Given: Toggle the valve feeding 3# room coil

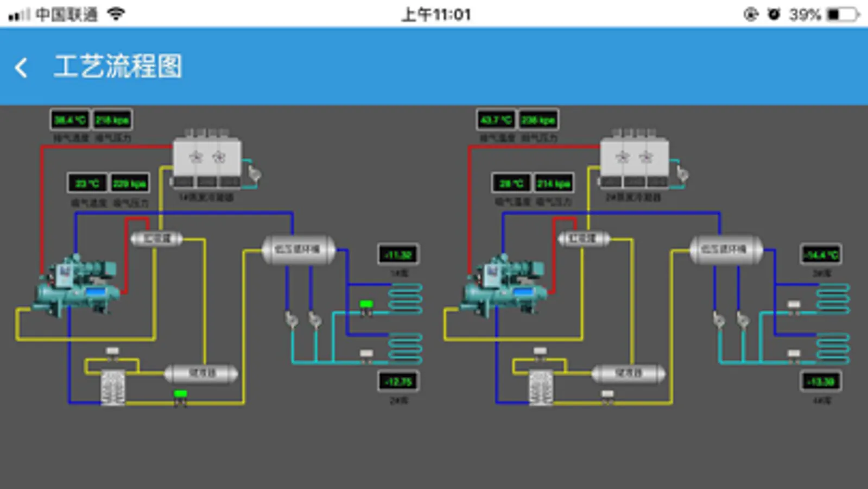Looking at the screenshot, I should (794, 308).
